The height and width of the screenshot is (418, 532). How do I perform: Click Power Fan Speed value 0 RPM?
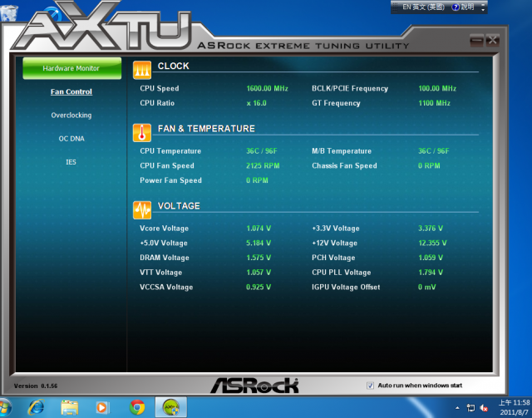(x=257, y=180)
